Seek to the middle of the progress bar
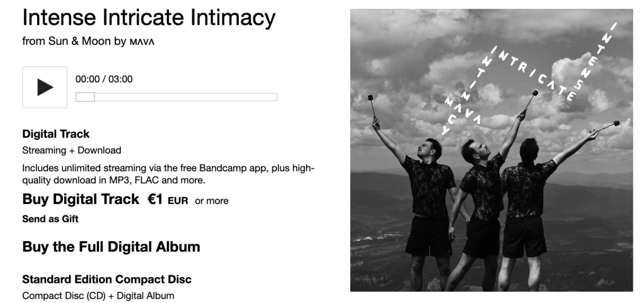This screenshot has width=644, height=303. [176, 97]
